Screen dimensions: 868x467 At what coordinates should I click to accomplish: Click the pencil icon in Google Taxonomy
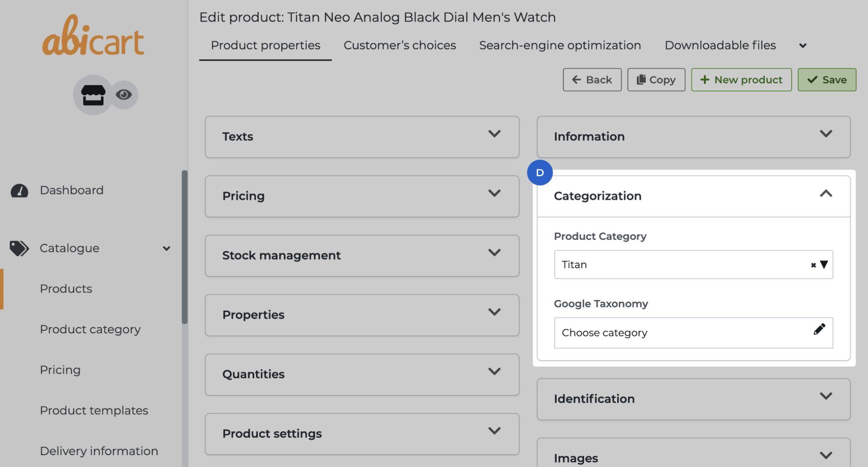pyautogui.click(x=819, y=329)
